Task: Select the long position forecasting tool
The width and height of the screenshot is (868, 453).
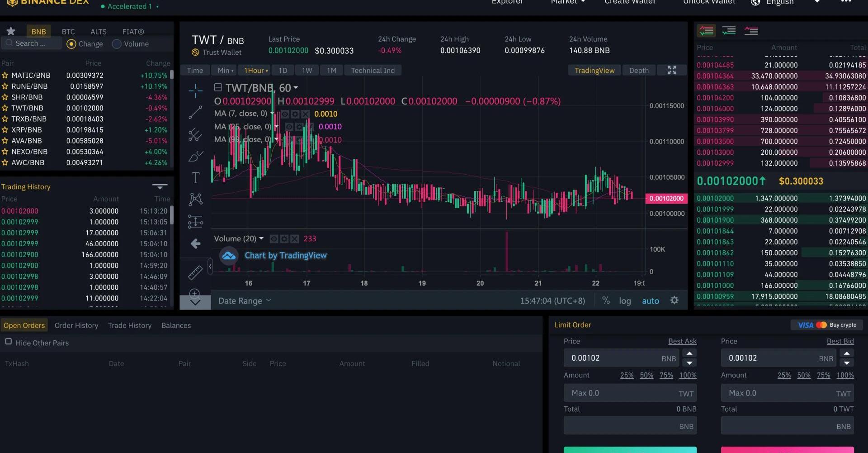Action: click(195, 221)
